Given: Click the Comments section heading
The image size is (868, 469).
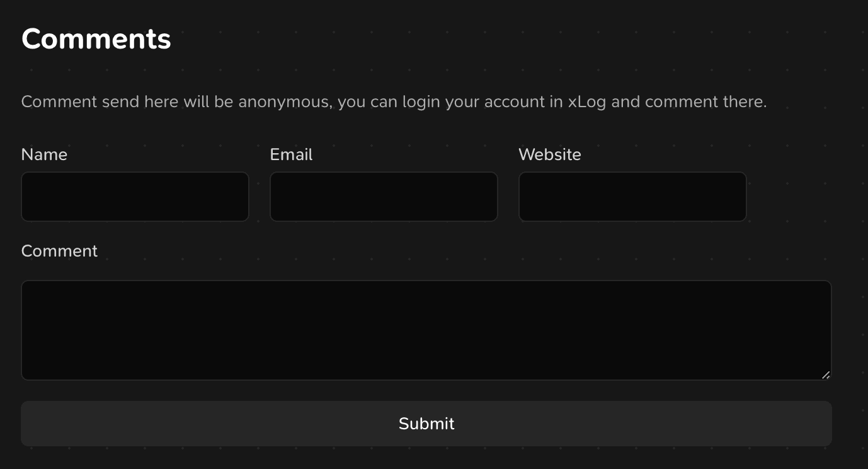Looking at the screenshot, I should pyautogui.click(x=96, y=39).
